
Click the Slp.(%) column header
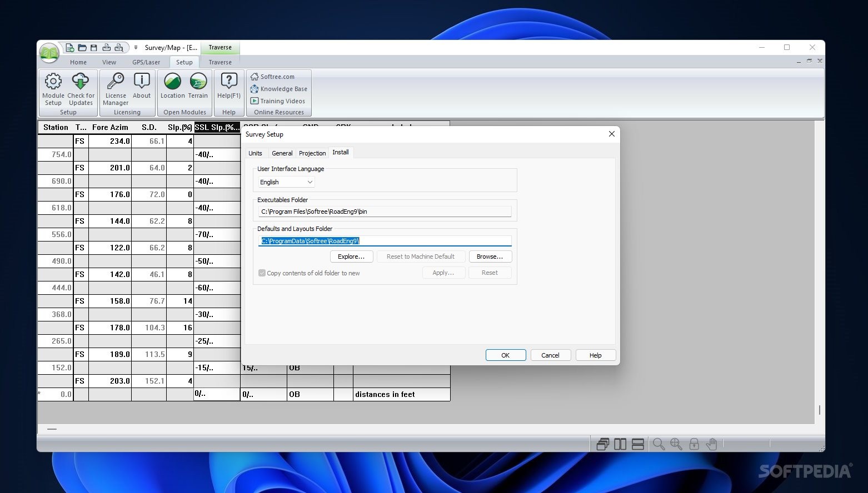point(180,127)
